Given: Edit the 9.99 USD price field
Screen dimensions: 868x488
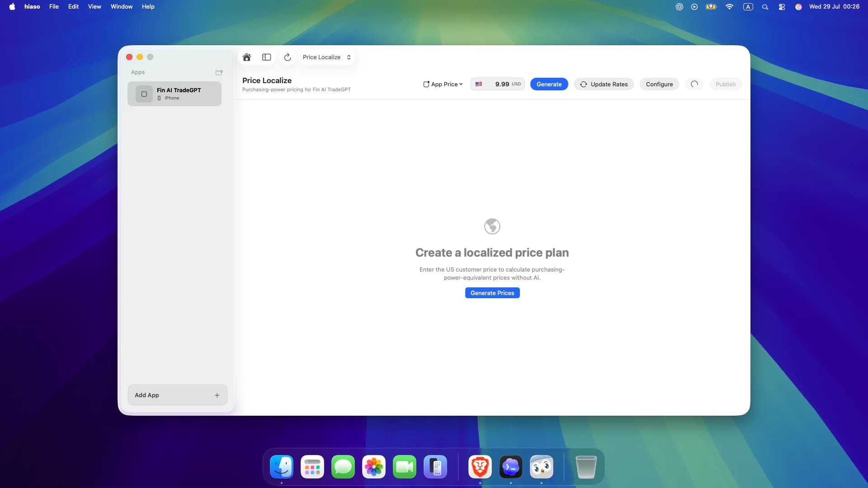Looking at the screenshot, I should click(497, 84).
